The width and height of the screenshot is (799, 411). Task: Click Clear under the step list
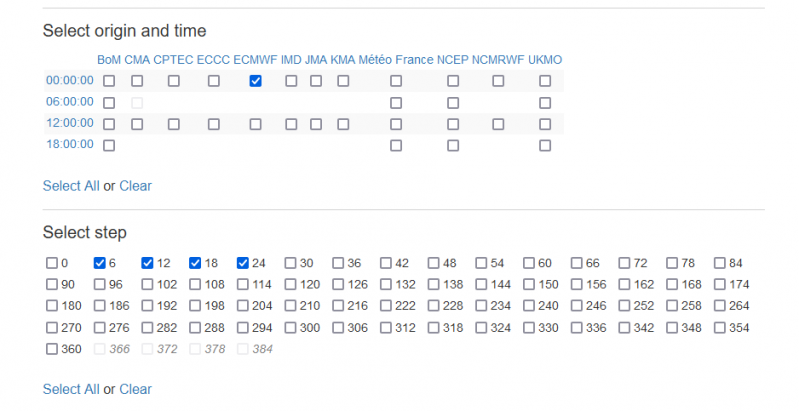click(136, 389)
